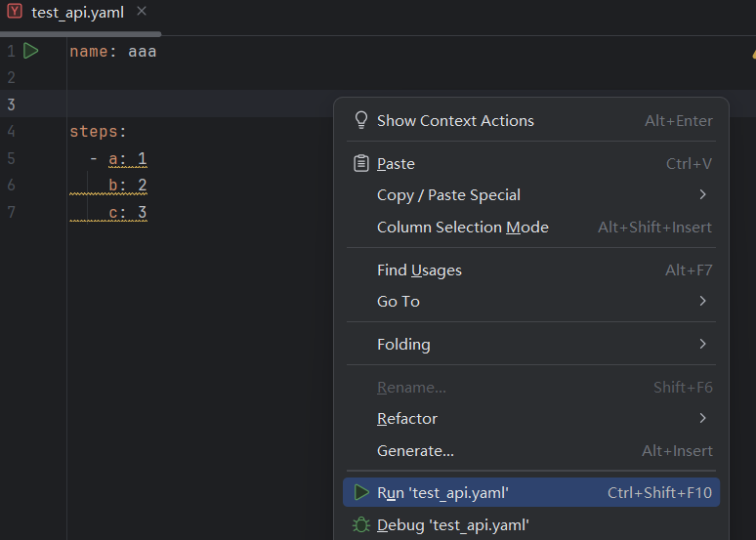Image resolution: width=756 pixels, height=540 pixels.
Task: Expand the Folding submenu arrow
Action: coord(702,344)
